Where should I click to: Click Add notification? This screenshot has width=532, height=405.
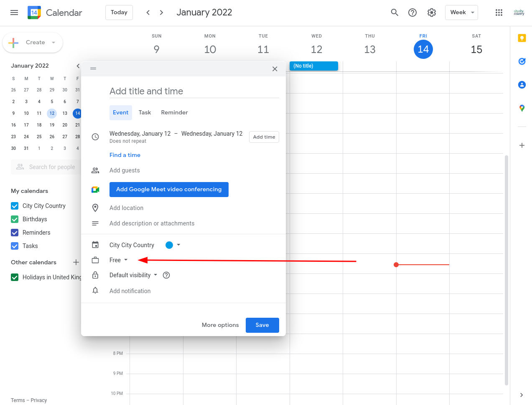click(130, 291)
